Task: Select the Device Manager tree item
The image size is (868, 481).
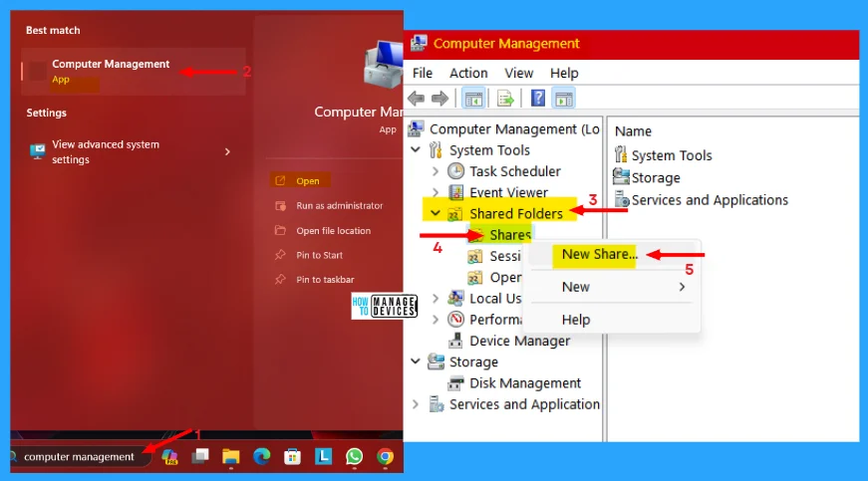Action: point(520,341)
